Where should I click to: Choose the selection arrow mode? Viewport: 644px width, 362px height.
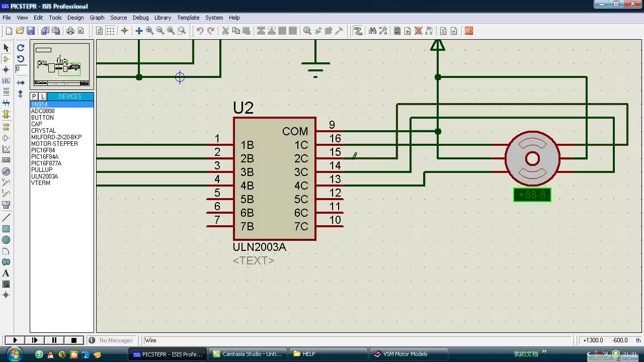(x=6, y=47)
